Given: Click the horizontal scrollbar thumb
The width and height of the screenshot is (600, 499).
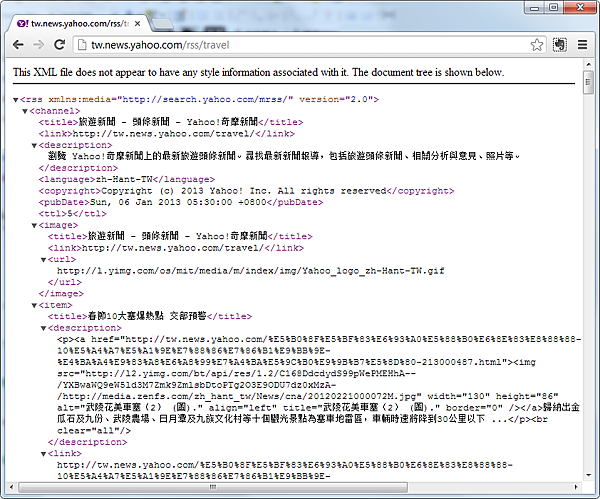Looking at the screenshot, I should click(x=213, y=487).
